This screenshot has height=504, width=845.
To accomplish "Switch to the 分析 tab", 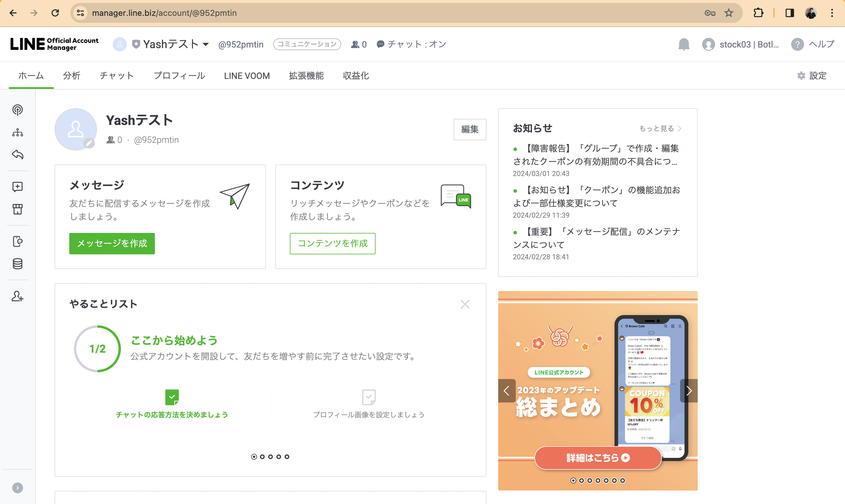I will coord(72,76).
